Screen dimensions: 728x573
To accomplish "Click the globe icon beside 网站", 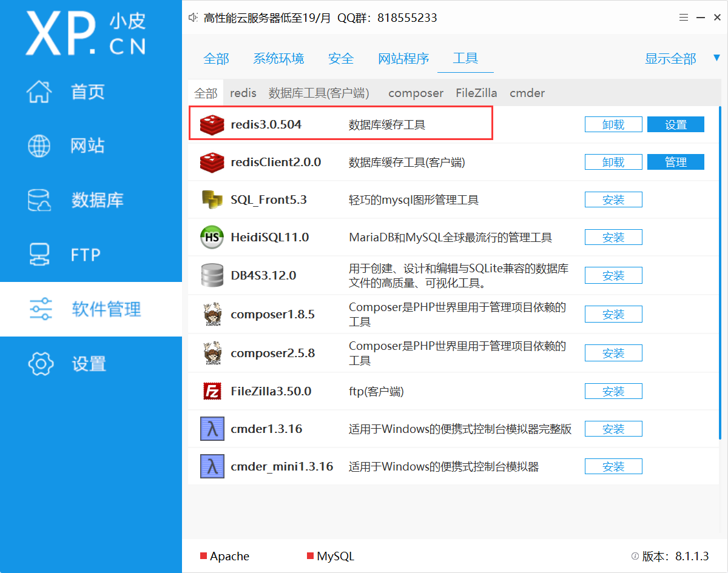I will [x=40, y=146].
